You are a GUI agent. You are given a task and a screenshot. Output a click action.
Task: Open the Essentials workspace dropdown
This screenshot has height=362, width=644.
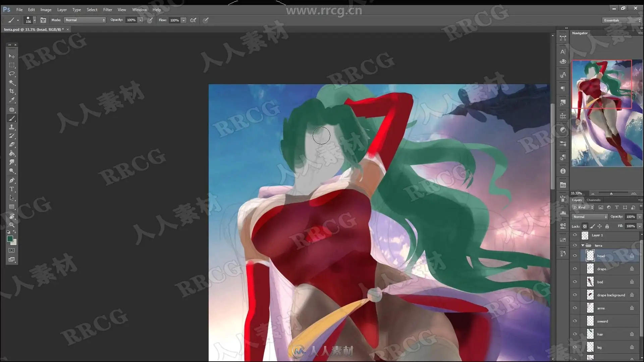(x=622, y=20)
